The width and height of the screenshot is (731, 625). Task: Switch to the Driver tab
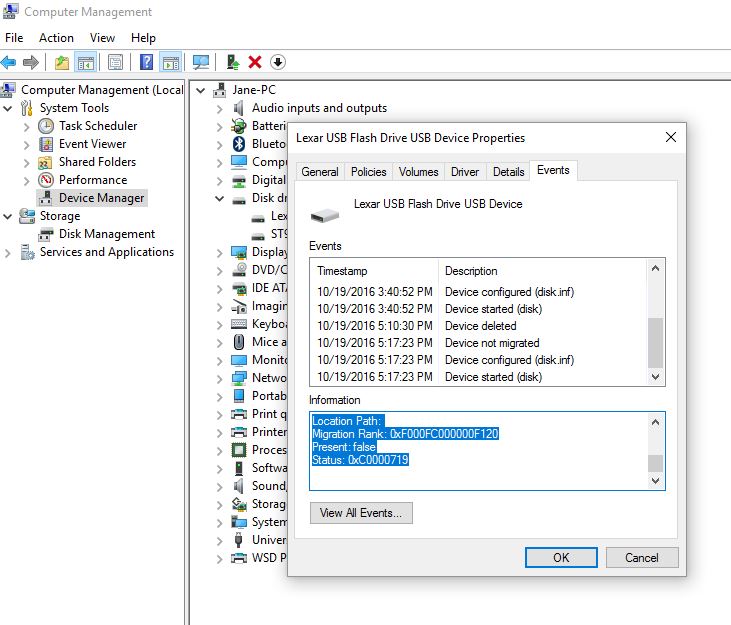465,172
